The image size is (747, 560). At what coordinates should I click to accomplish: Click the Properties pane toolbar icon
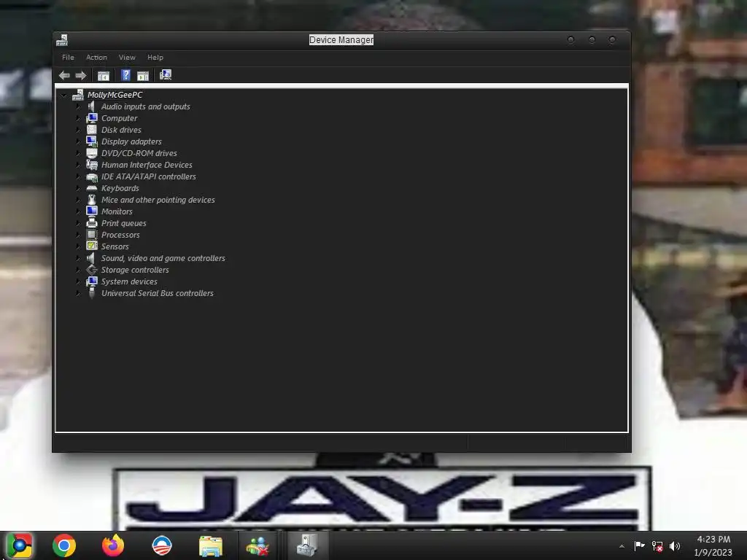point(143,75)
